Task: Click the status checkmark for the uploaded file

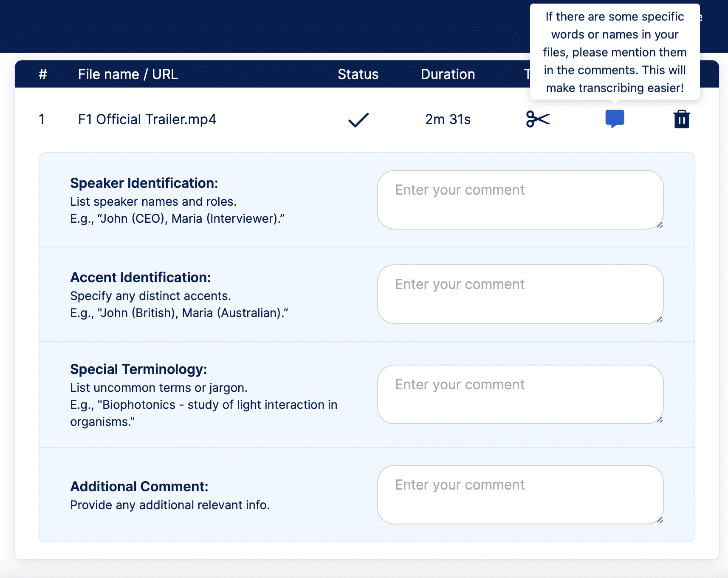Action: (358, 119)
